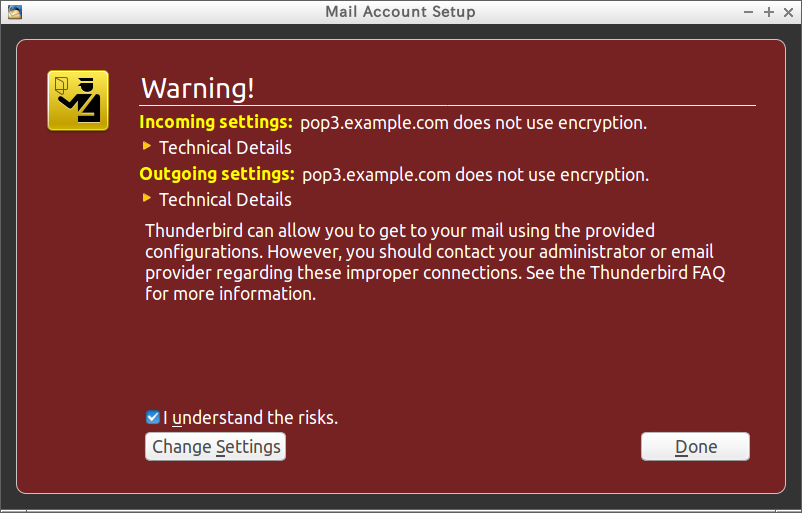This screenshot has width=802, height=513.
Task: Click the Thunderbird FAQ reference text
Action: pyautogui.click(x=655, y=273)
